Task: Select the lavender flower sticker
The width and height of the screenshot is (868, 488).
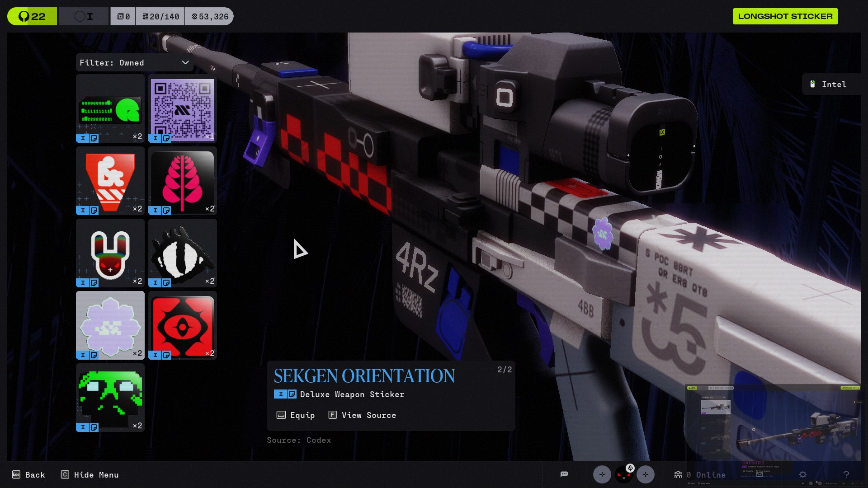Action: tap(110, 325)
